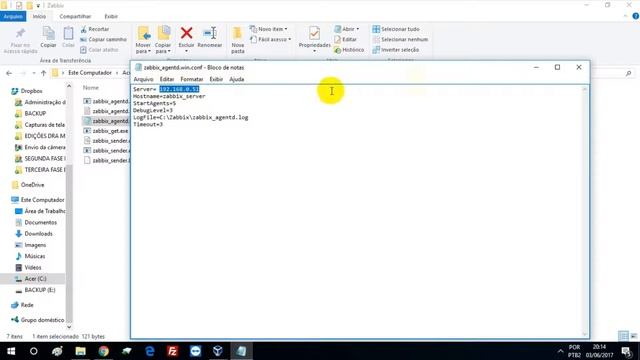Open Chrome from the taskbar
Screen dimensions: 640x360
(104, 351)
